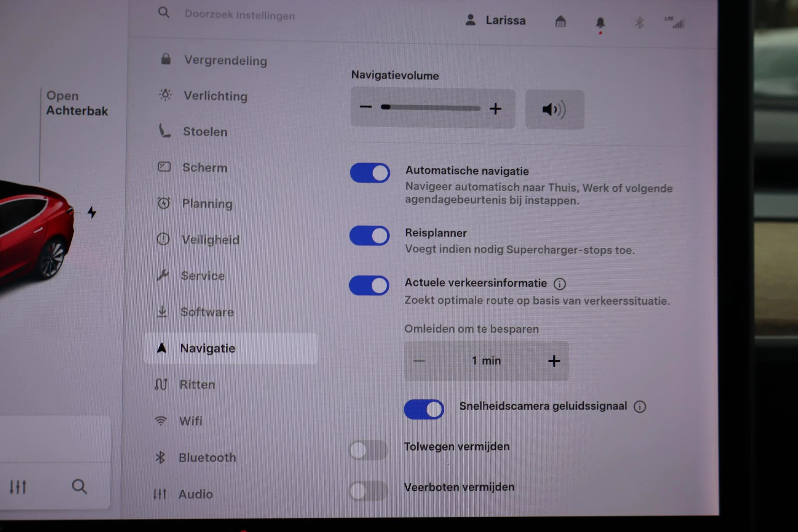Disable Automatische navigatie
This screenshot has width=798, height=532.
coord(369,173)
